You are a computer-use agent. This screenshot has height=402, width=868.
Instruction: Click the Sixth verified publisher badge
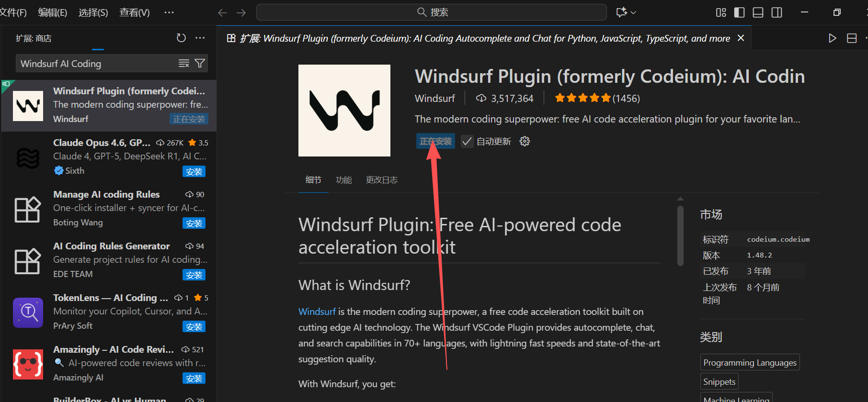pyautogui.click(x=58, y=170)
